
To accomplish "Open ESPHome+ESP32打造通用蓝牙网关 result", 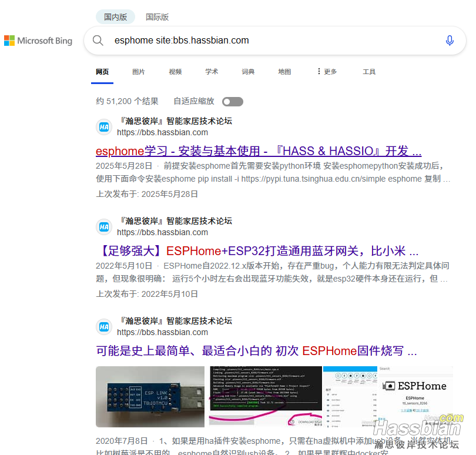I will [x=258, y=251].
